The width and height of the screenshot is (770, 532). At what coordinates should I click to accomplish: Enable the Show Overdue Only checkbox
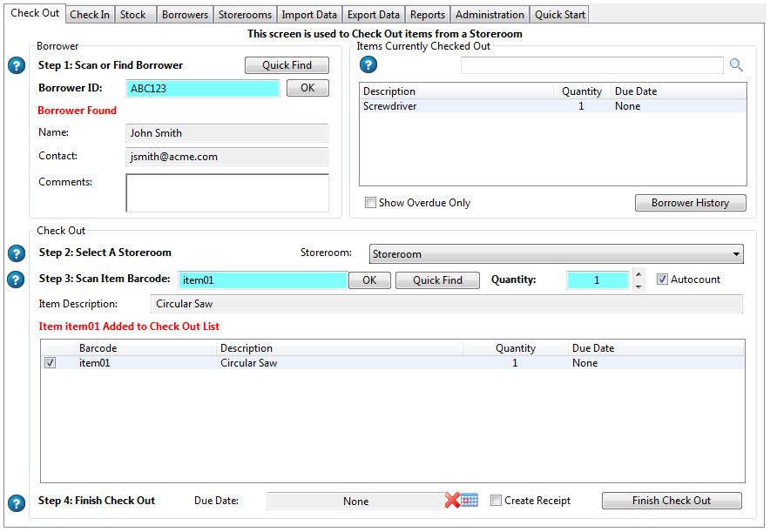click(371, 203)
